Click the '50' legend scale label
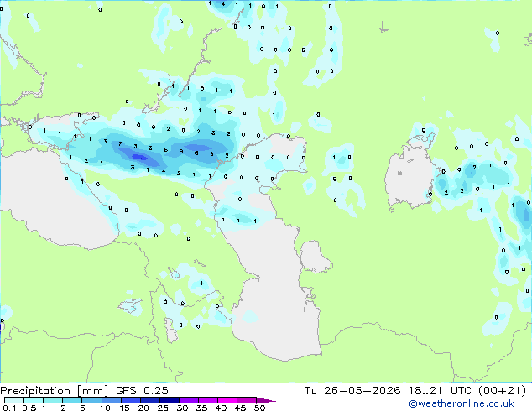The height and width of the screenshot is (411, 532). click(259, 408)
